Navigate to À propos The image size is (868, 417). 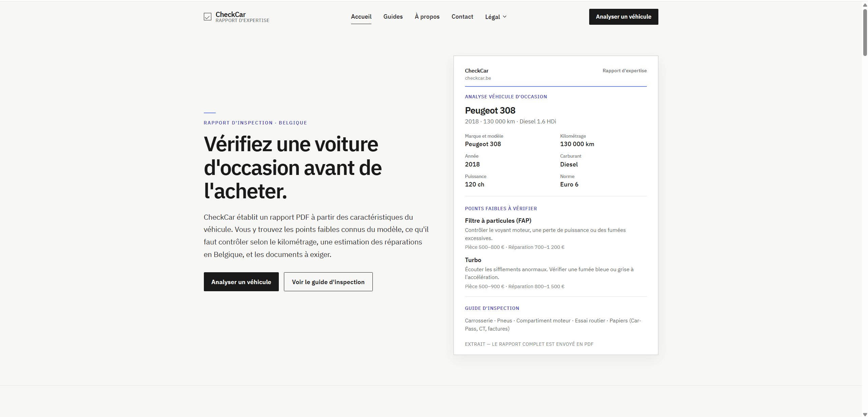pyautogui.click(x=427, y=17)
